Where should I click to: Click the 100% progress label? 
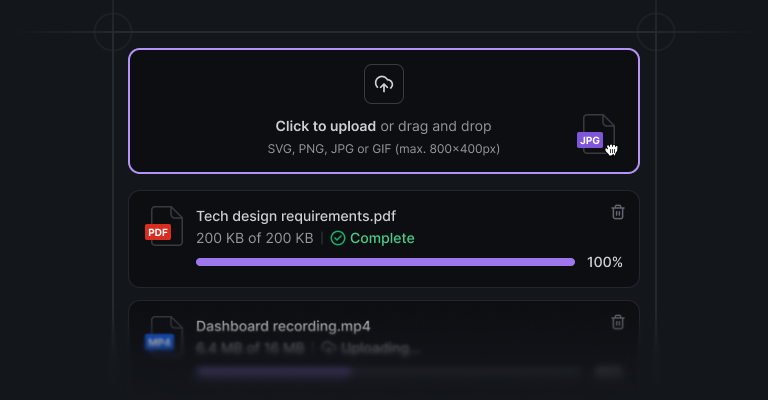point(605,262)
